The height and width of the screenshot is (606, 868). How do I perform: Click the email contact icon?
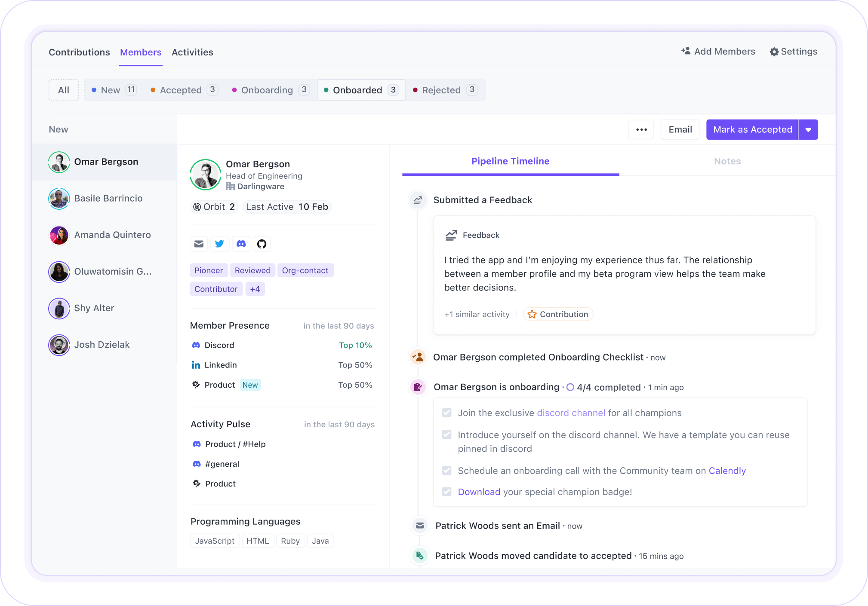click(x=199, y=244)
